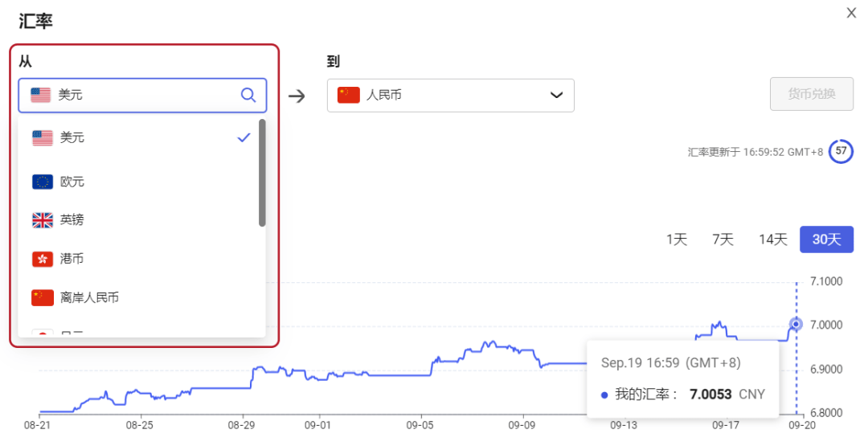This screenshot has height=446, width=868.
Task: Click the 57 countdown refresh circle
Action: [x=841, y=151]
